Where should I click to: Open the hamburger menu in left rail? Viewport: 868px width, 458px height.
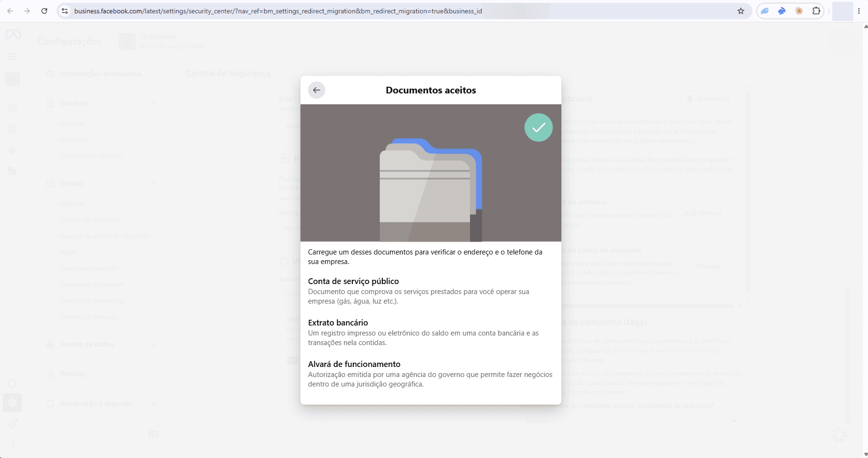pyautogui.click(x=13, y=57)
